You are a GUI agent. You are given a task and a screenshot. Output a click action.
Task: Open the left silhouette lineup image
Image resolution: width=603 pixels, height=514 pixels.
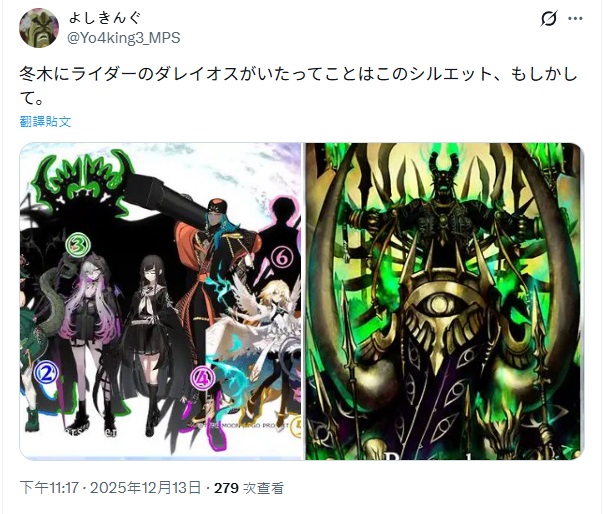pos(160,301)
